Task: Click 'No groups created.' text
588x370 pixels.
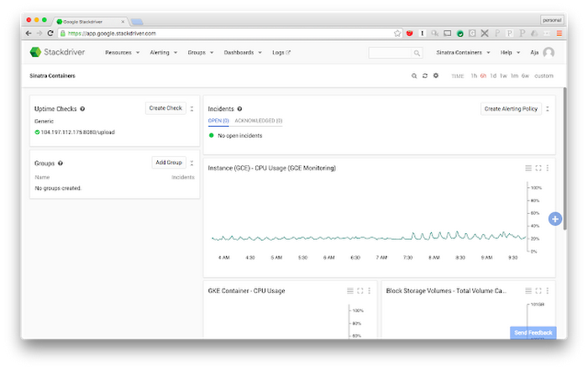Action: (58, 188)
